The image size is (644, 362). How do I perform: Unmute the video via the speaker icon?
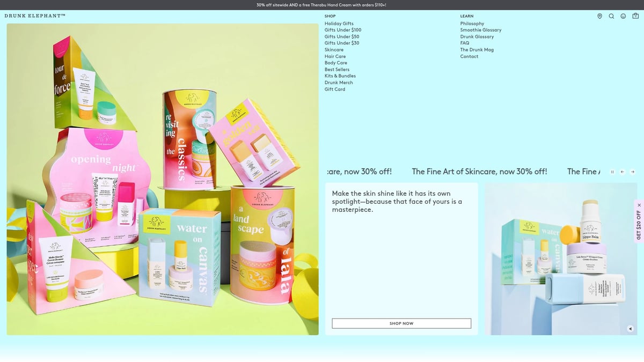(630, 329)
